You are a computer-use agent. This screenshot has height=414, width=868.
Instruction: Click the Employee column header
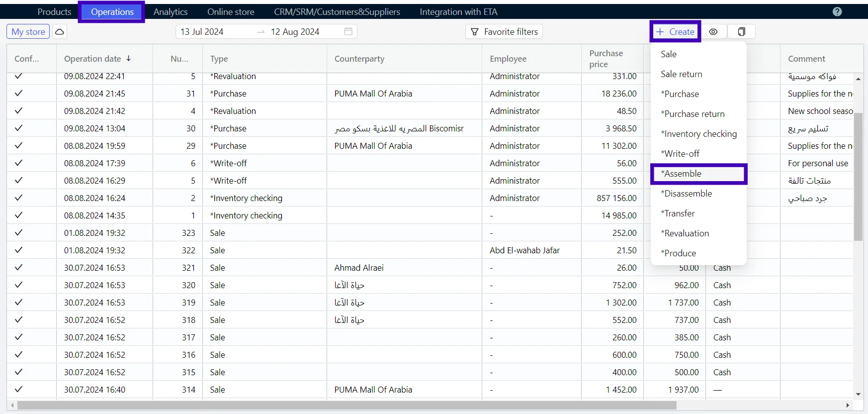pos(531,59)
